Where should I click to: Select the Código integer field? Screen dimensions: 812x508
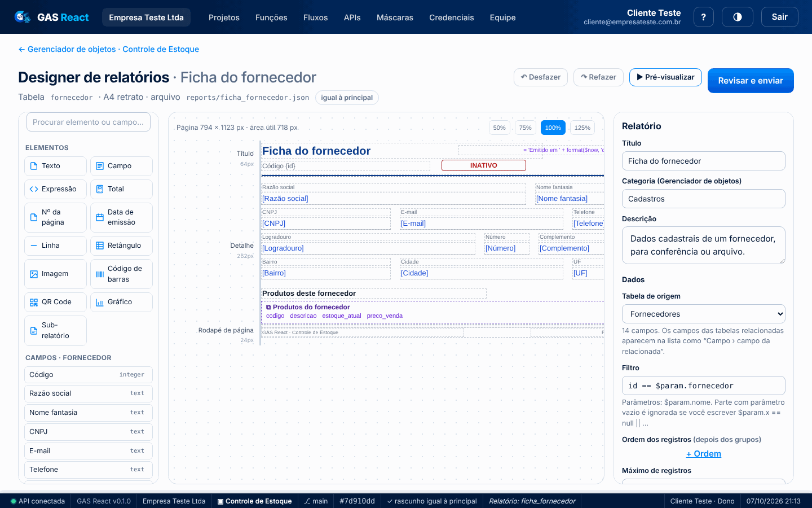[89, 375]
